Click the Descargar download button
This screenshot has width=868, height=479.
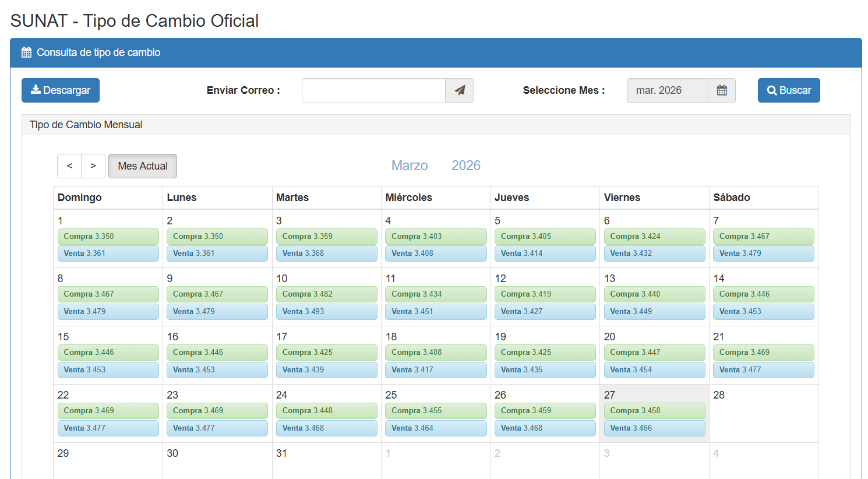point(61,90)
